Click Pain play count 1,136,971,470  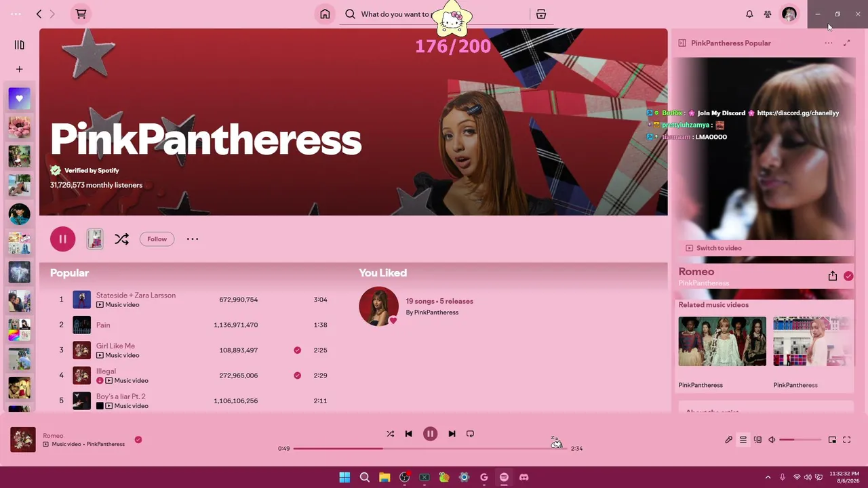[x=235, y=325]
